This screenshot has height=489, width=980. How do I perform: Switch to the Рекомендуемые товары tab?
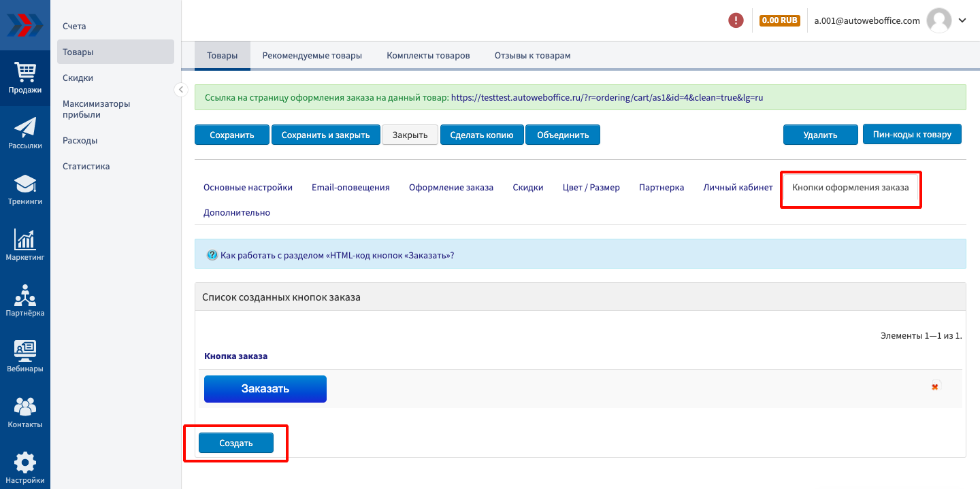click(x=312, y=56)
